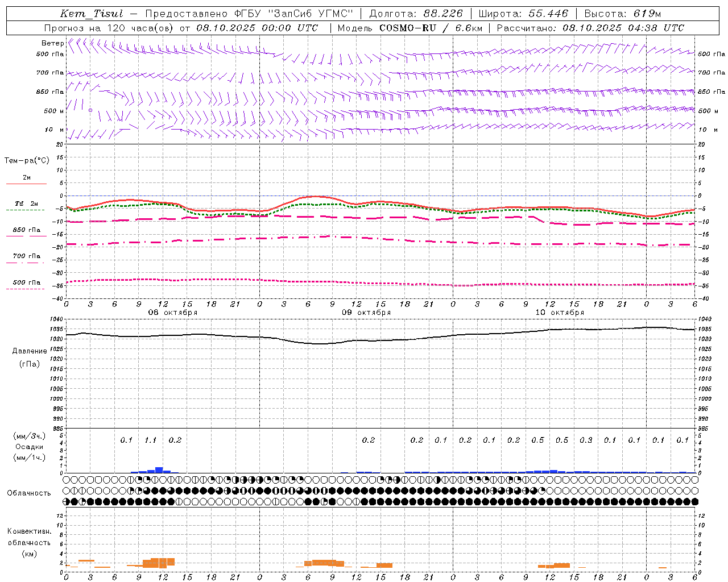Select the dotted pink 500 гПа legend line sample

(25, 289)
